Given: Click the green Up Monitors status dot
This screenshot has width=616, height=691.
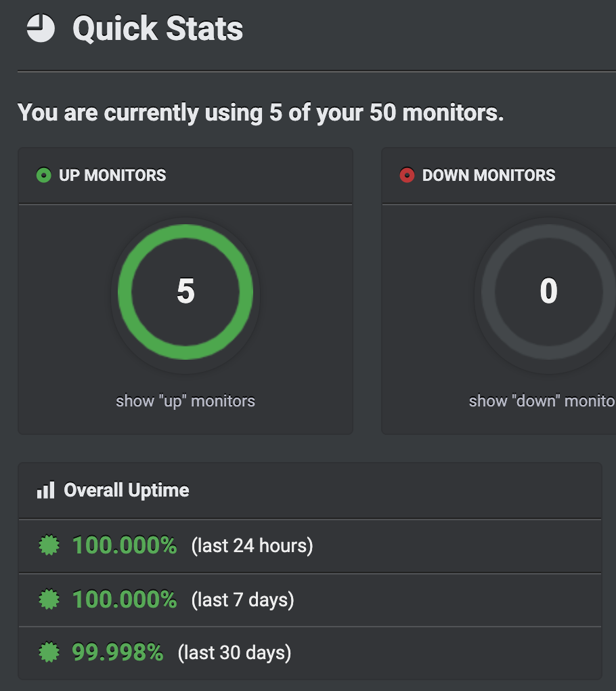Looking at the screenshot, I should tap(44, 176).
